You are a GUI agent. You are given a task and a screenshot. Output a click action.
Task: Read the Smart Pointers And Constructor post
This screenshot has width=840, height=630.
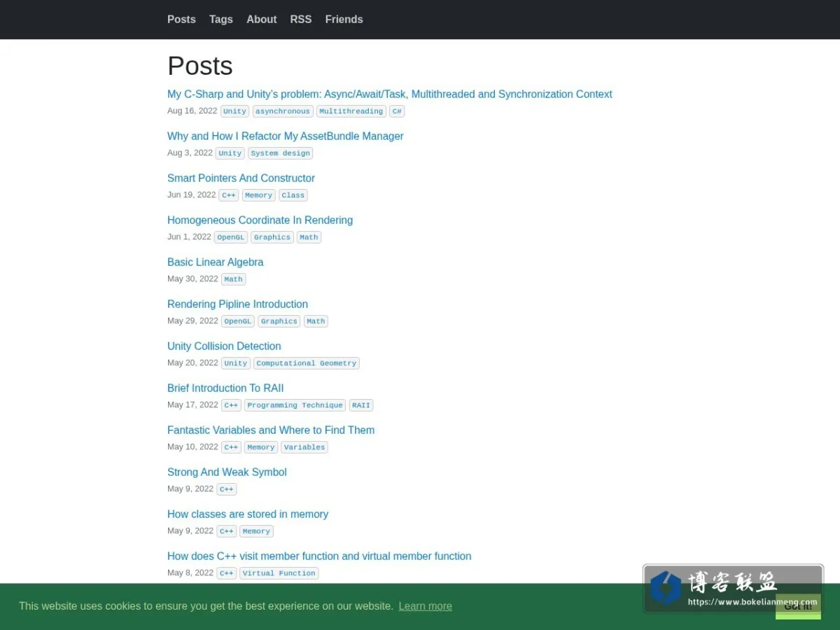pos(241,178)
